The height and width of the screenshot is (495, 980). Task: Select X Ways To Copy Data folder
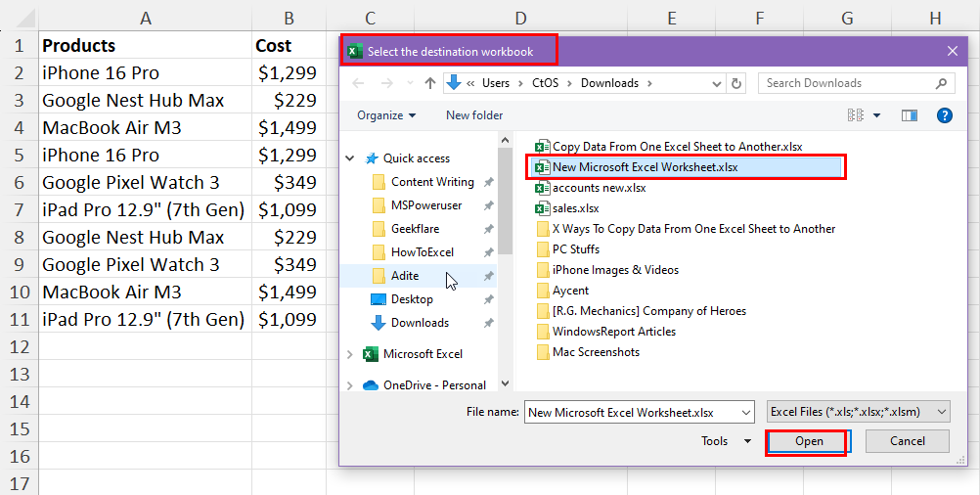click(687, 229)
